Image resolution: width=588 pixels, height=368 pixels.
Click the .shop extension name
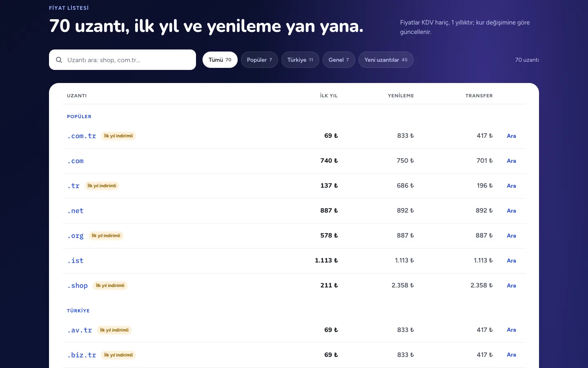(x=78, y=285)
